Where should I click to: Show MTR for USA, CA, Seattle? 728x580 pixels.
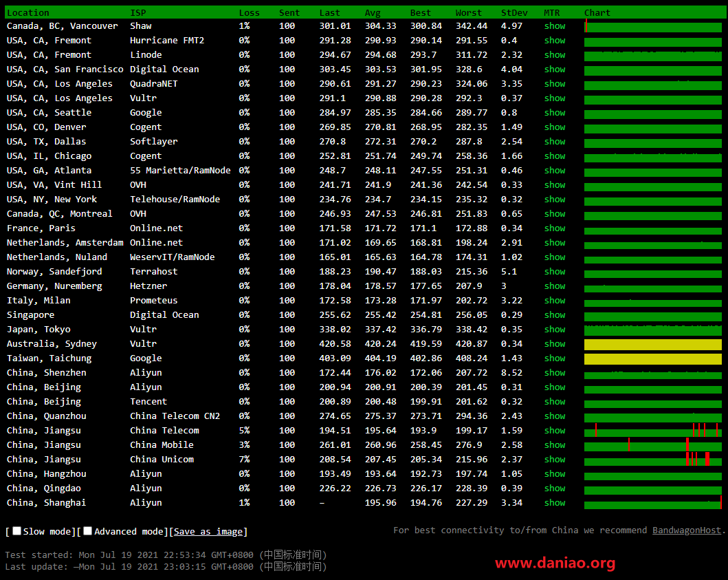tap(555, 112)
